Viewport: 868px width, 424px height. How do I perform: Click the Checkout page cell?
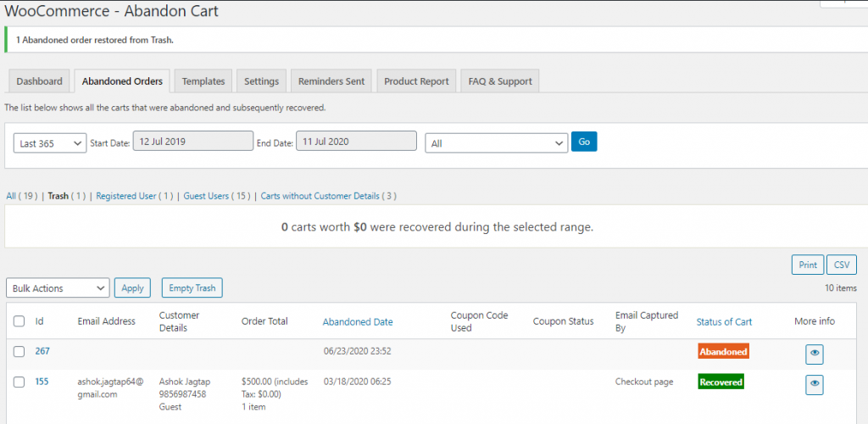644,382
